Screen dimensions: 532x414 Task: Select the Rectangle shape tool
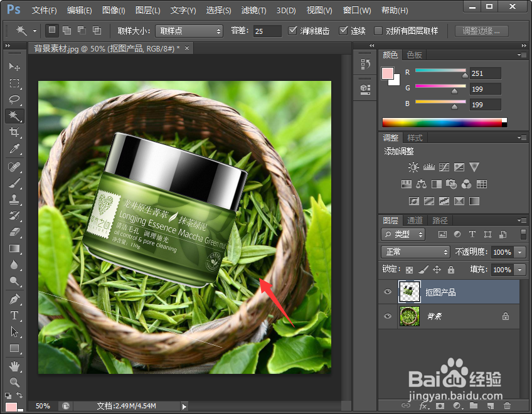coord(14,349)
